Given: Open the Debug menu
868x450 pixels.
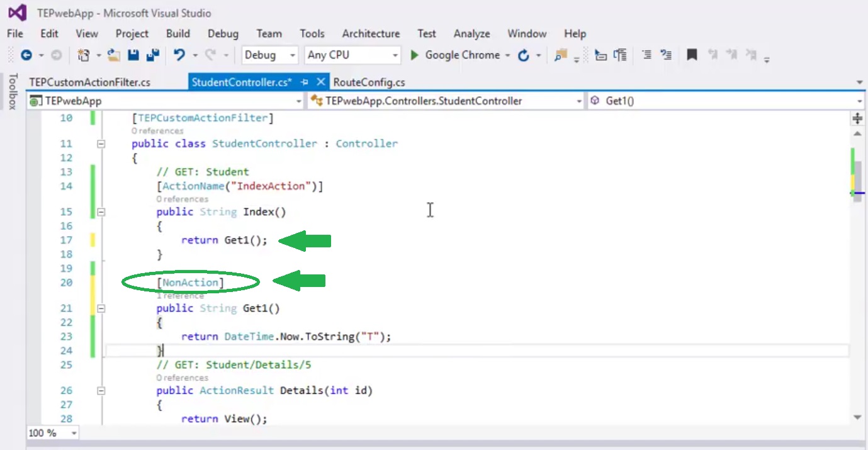Looking at the screenshot, I should click(x=223, y=33).
